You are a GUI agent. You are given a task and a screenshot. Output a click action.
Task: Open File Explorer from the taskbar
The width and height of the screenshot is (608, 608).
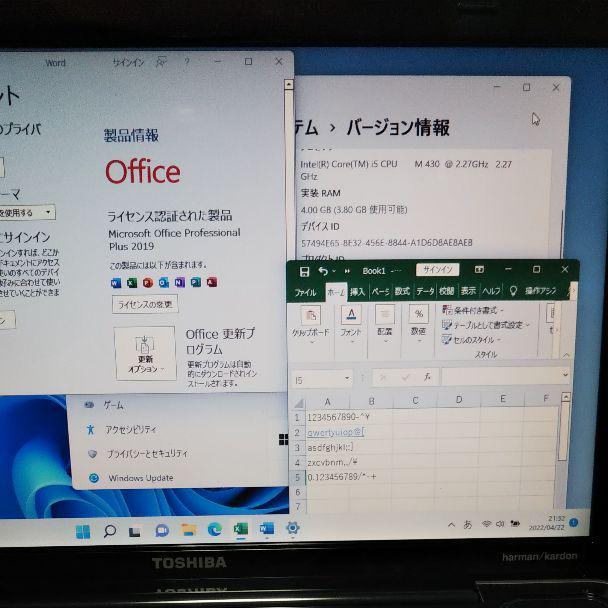tap(189, 530)
